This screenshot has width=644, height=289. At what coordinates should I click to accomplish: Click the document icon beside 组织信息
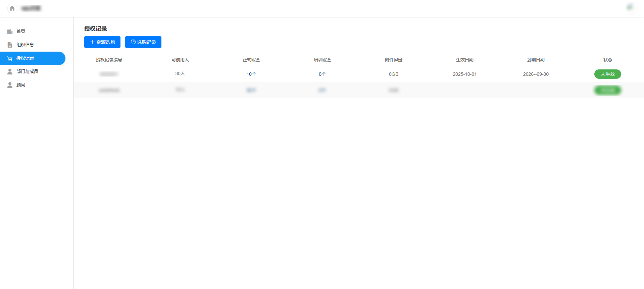tap(10, 45)
